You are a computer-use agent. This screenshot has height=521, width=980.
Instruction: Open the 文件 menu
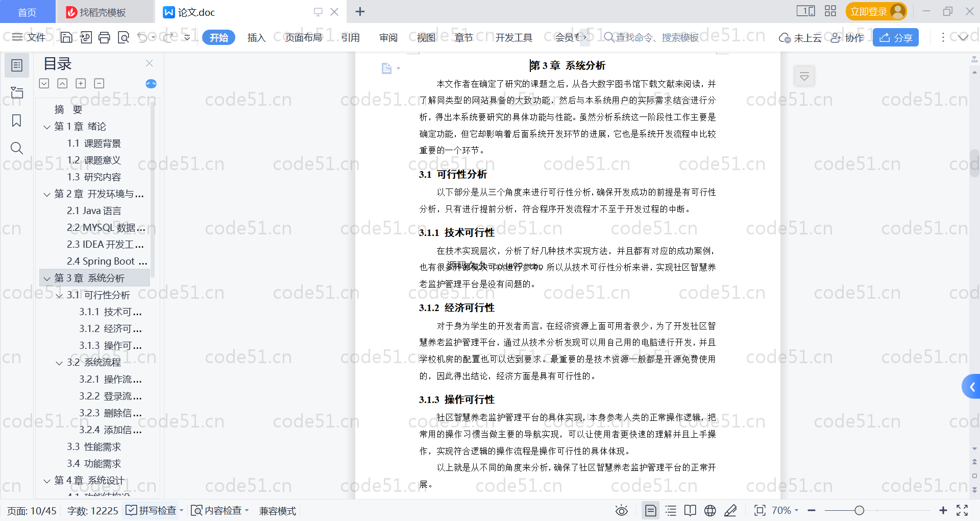tap(29, 37)
